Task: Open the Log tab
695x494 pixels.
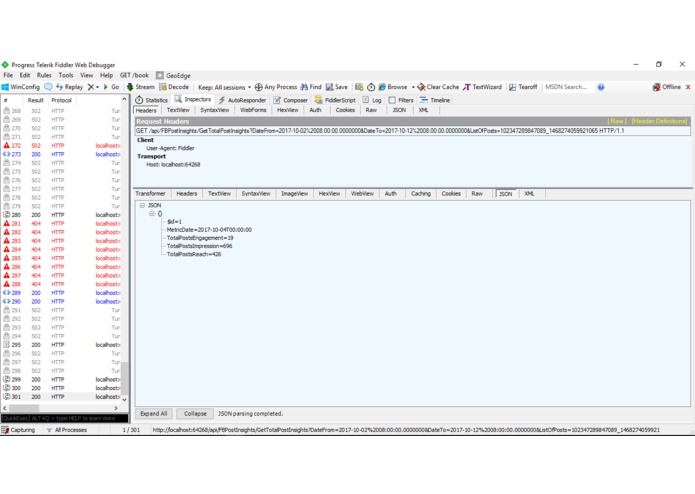Action: point(372,100)
